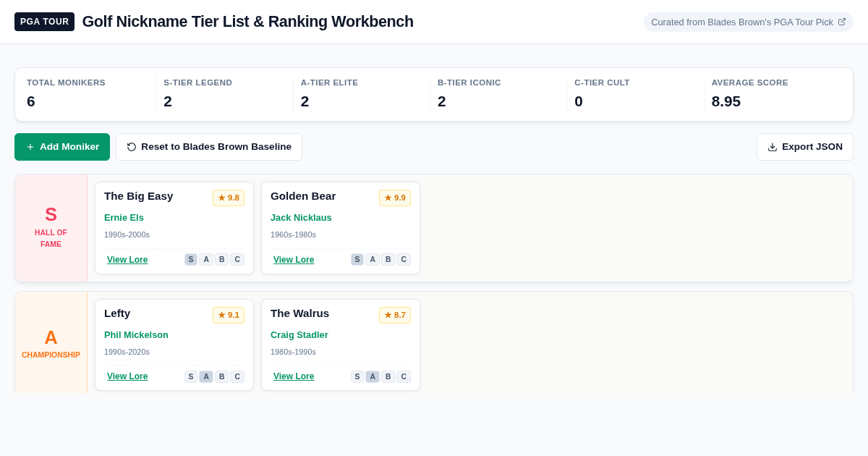The height and width of the screenshot is (456, 868).
Task: Click the Add Moniker button
Action: 62,147
